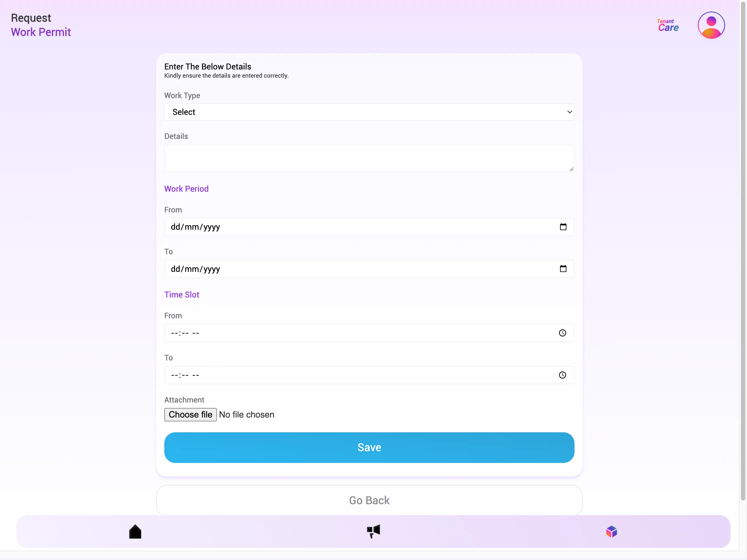This screenshot has height=560, width=747.
Task: Open the user profile icon
Action: coord(711,25)
